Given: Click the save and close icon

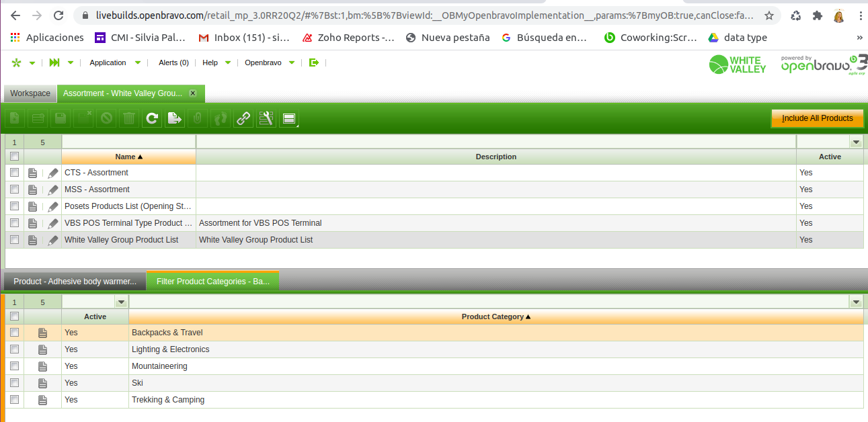Looking at the screenshot, I should (x=83, y=118).
